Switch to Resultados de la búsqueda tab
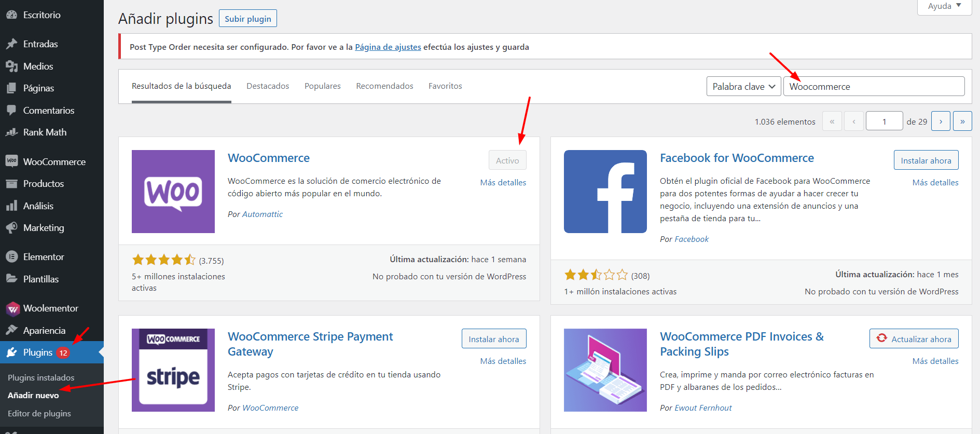Viewport: 980px width, 434px height. (x=182, y=86)
